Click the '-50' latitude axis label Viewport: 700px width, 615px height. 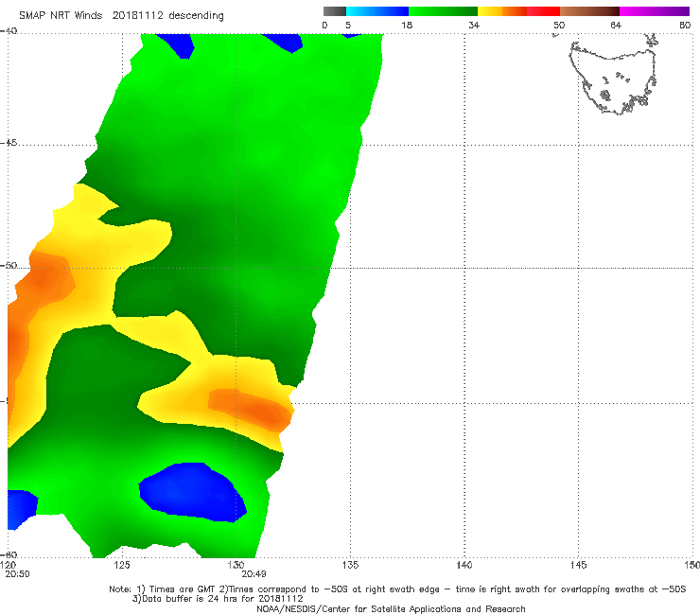(x=9, y=266)
